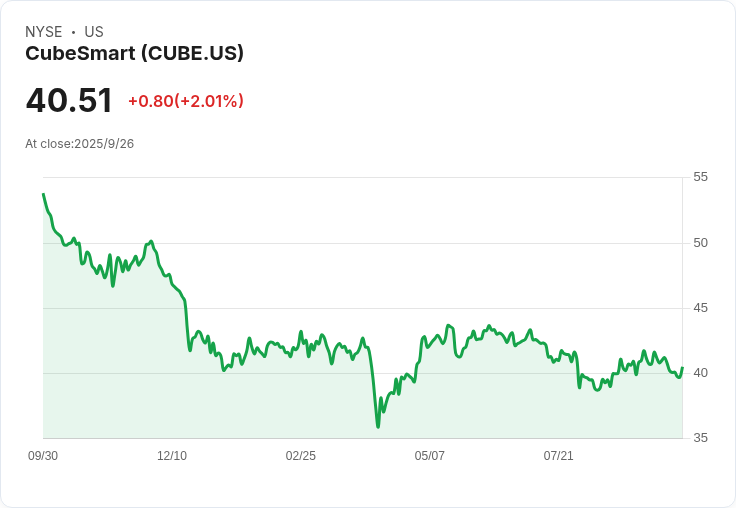Viewport: 736px width, 508px height.
Task: Click the +0.80(+2.01%) price change
Action: pos(185,101)
